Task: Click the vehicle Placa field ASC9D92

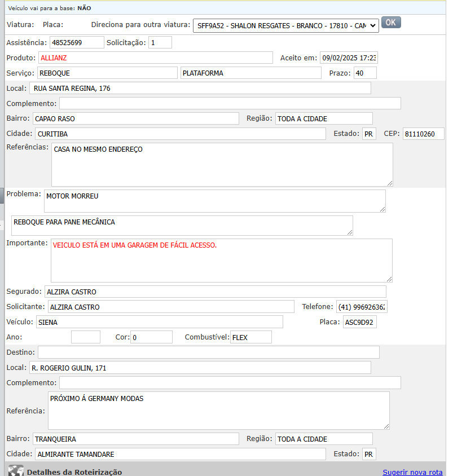Action: point(359,322)
